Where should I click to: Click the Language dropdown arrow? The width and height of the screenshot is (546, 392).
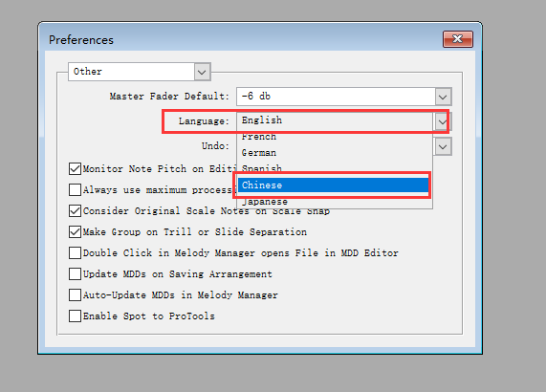coord(442,121)
